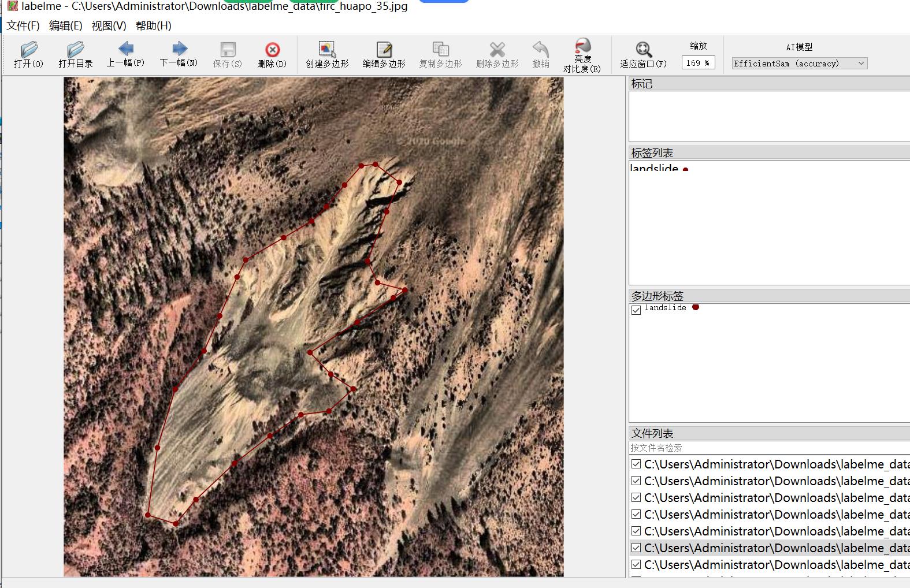The height and width of the screenshot is (588, 910).
Task: Select the Create Polygon (创建多边形) tool
Action: (327, 54)
